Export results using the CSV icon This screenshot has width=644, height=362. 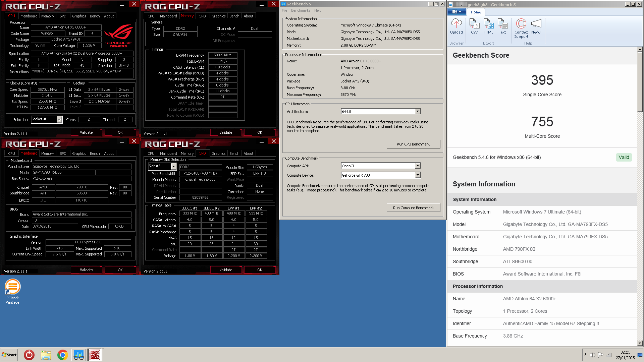pos(474,26)
